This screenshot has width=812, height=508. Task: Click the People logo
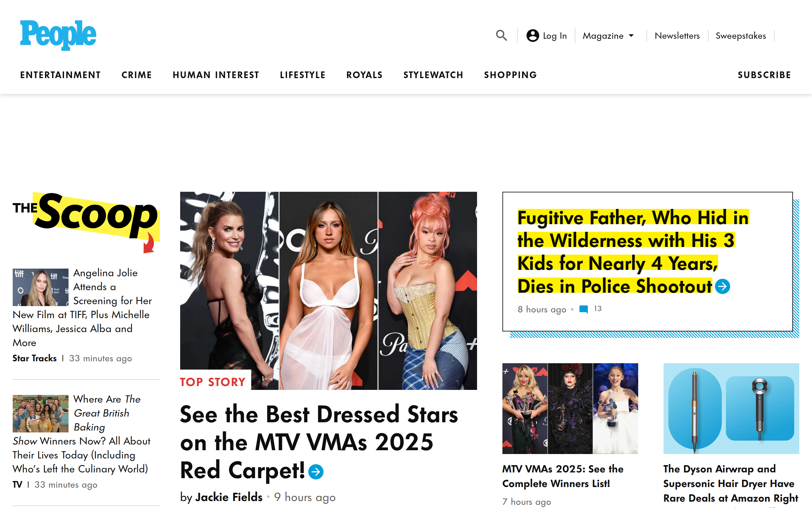58,35
